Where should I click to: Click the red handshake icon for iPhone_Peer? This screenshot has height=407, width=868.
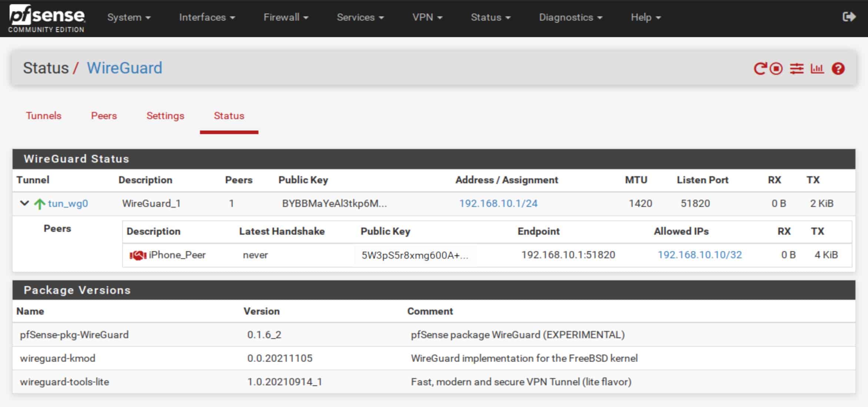pyautogui.click(x=138, y=255)
